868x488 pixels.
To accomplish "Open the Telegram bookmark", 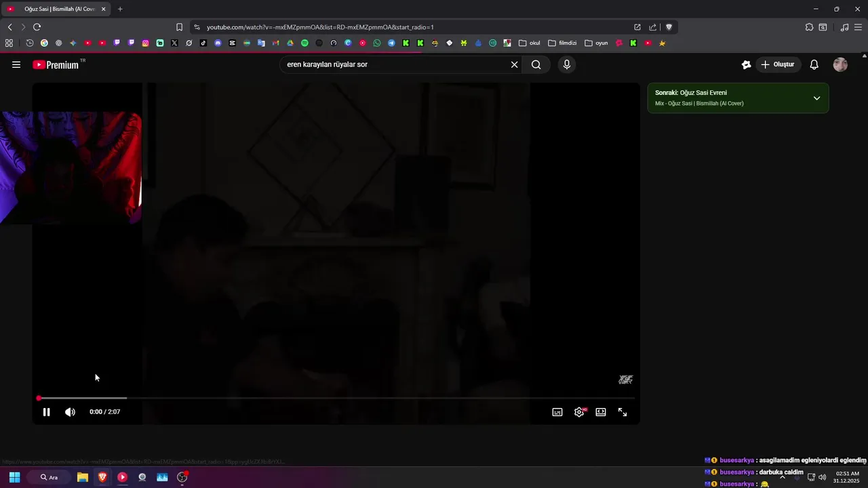I will click(391, 43).
